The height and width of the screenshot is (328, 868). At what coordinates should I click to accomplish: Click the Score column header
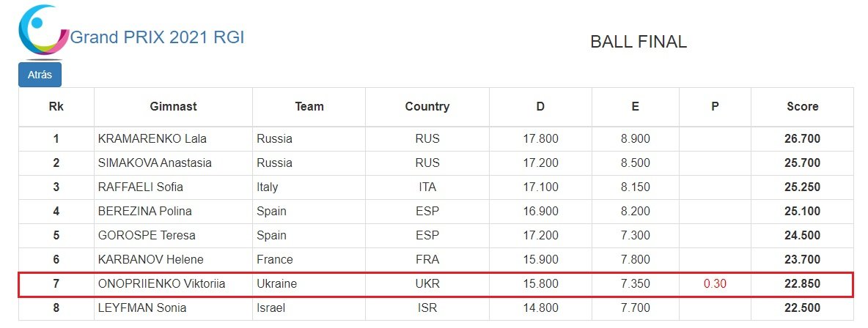[802, 106]
